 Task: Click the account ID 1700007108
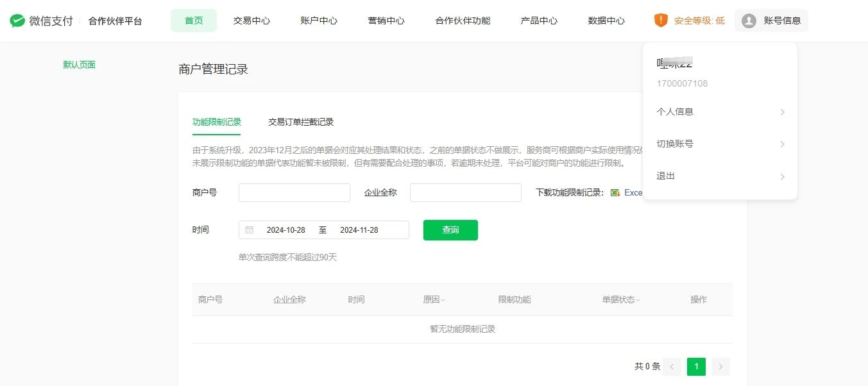(x=682, y=83)
